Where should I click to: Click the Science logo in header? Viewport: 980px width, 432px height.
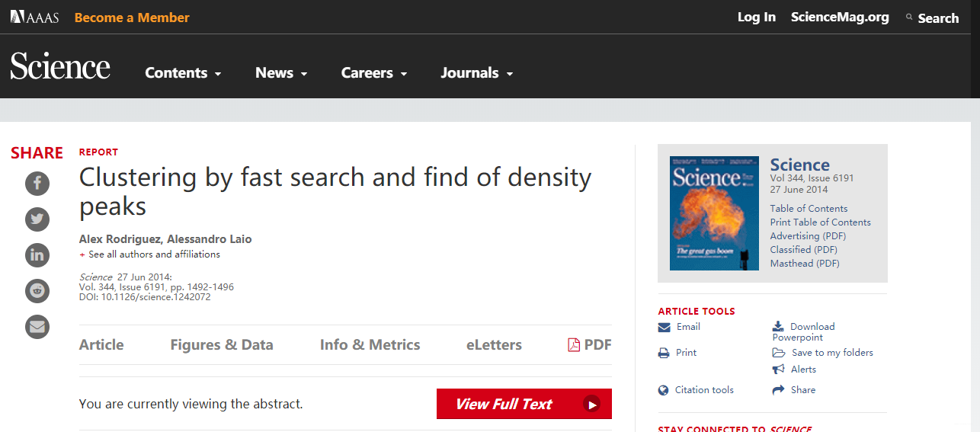(60, 67)
